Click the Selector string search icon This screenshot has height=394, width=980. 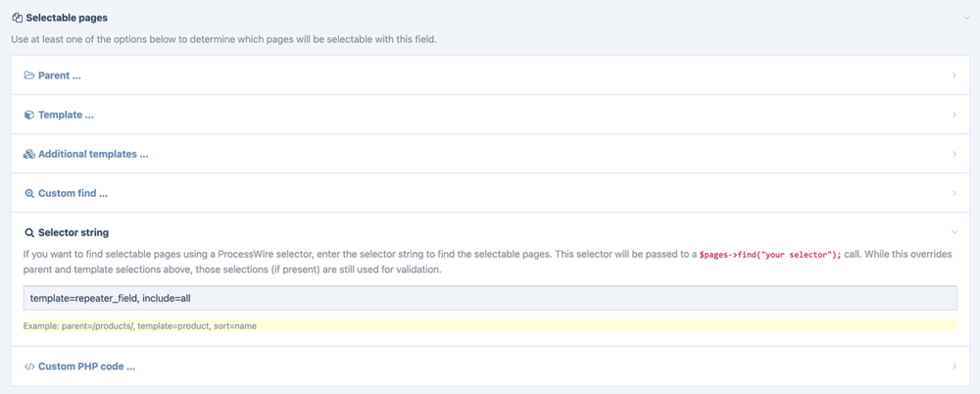coord(29,232)
